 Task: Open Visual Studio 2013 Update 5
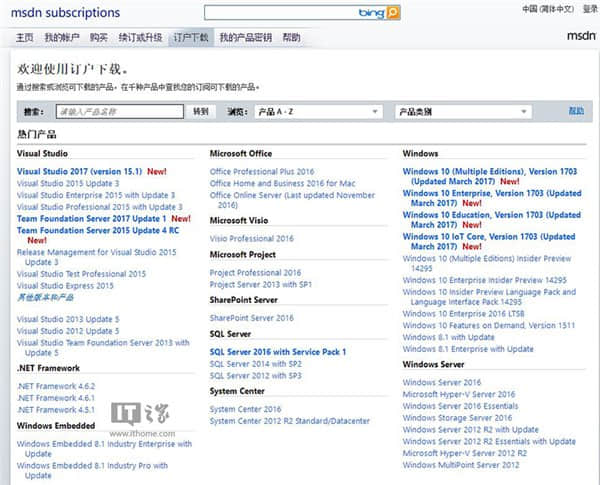(68, 319)
